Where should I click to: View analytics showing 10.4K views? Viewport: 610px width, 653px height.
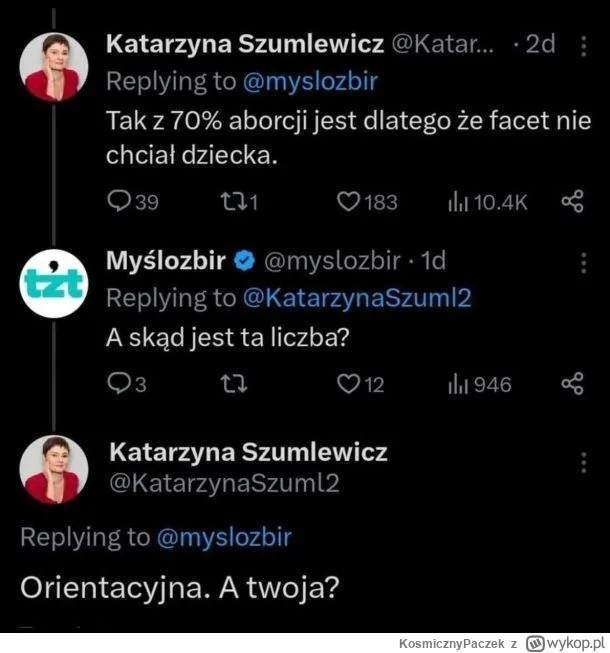tap(457, 202)
